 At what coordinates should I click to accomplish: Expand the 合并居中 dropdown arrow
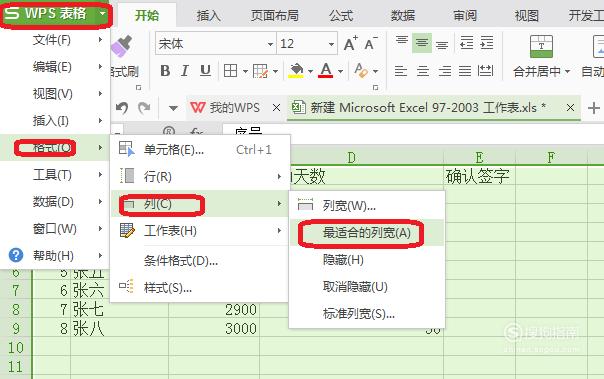(567, 71)
